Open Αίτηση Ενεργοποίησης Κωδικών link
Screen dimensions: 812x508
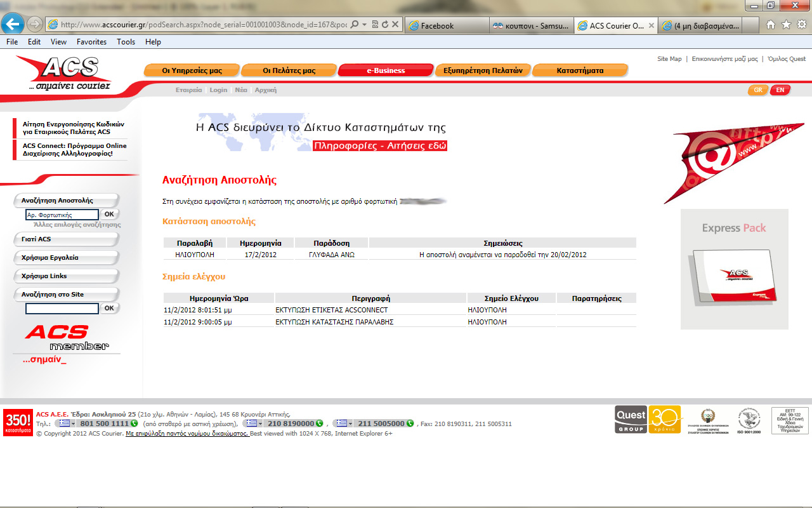tap(73, 128)
